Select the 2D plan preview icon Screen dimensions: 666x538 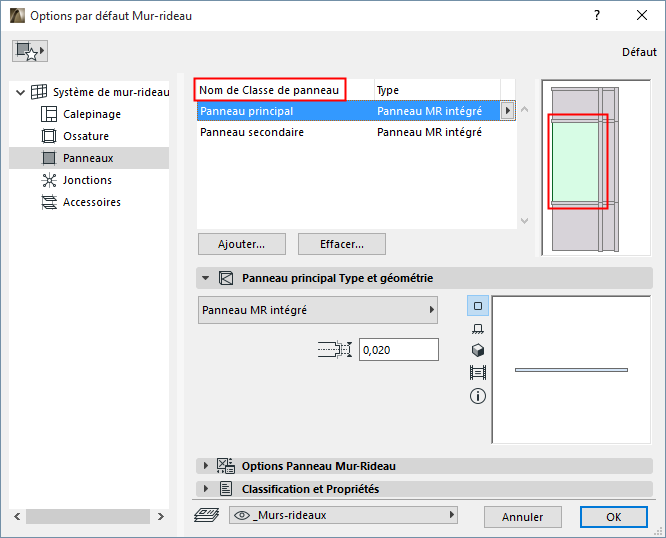[x=478, y=306]
